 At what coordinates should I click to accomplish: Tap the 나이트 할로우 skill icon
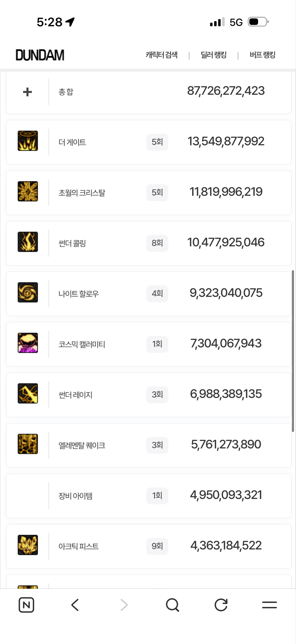pos(28,292)
